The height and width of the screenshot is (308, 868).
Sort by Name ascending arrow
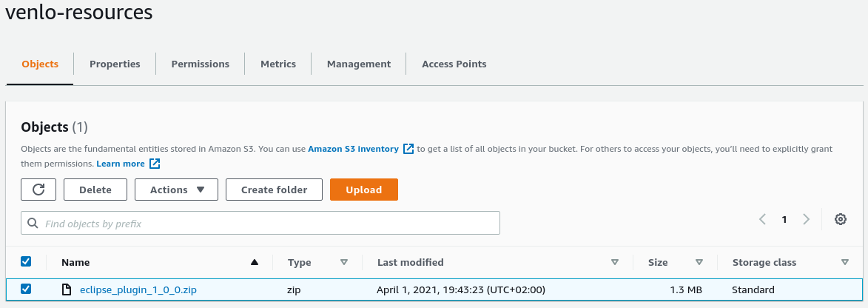[x=254, y=262]
